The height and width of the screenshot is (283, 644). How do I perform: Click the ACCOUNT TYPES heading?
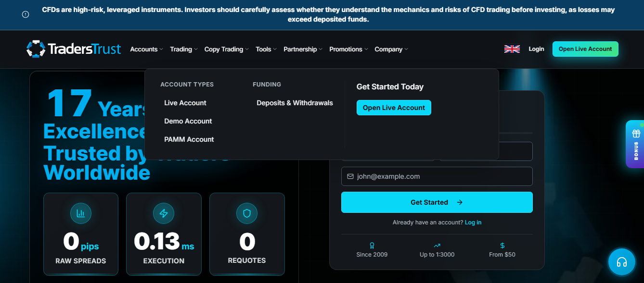pyautogui.click(x=187, y=85)
